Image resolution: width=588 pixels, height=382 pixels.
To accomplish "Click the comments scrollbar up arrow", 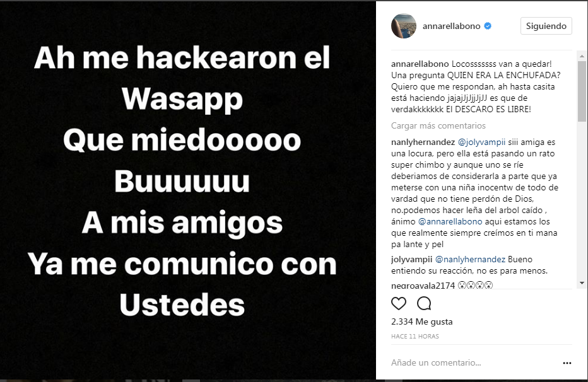I will pos(582,56).
